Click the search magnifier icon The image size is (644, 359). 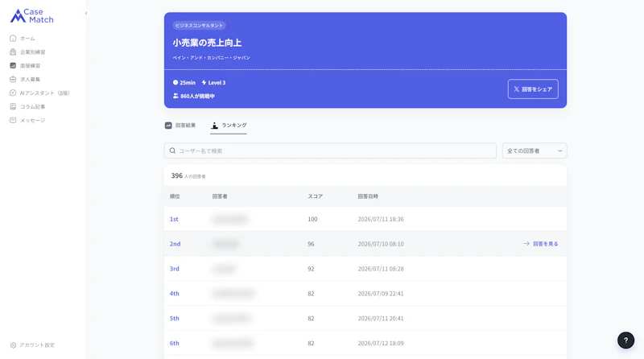pos(172,151)
